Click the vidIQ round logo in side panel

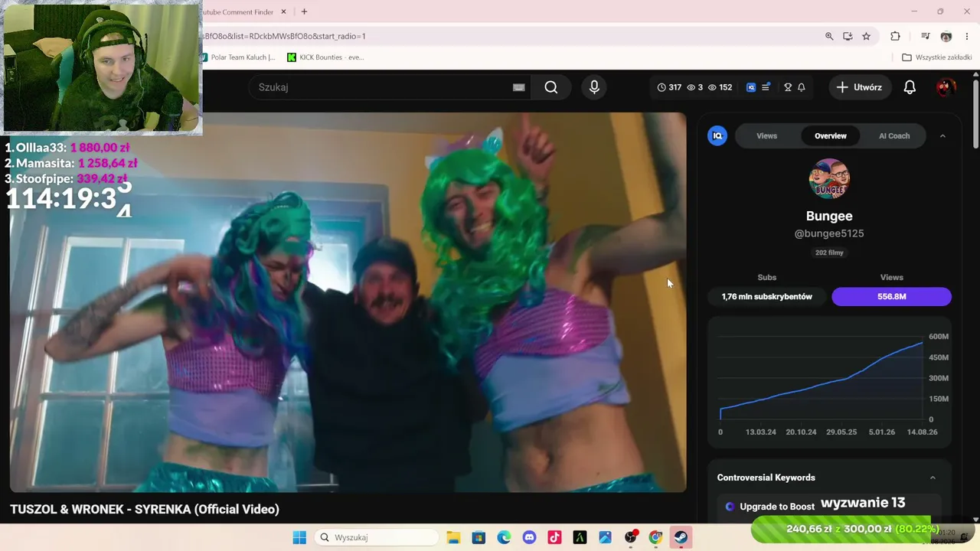(717, 135)
